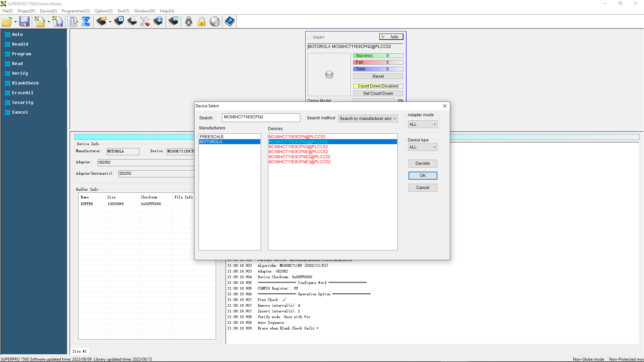Click the blue Total counter bar
644x362 pixels.
coord(378,69)
